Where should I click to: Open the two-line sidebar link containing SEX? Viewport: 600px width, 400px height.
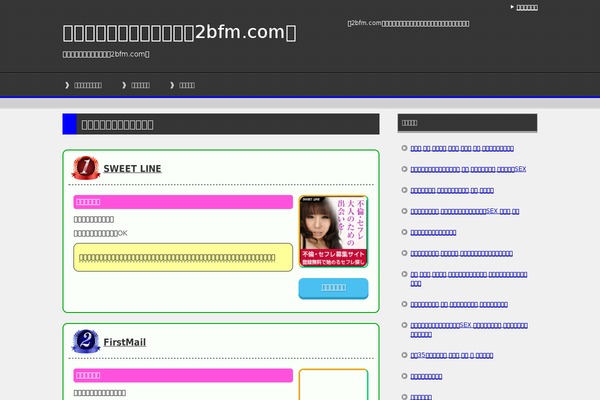click(469, 330)
